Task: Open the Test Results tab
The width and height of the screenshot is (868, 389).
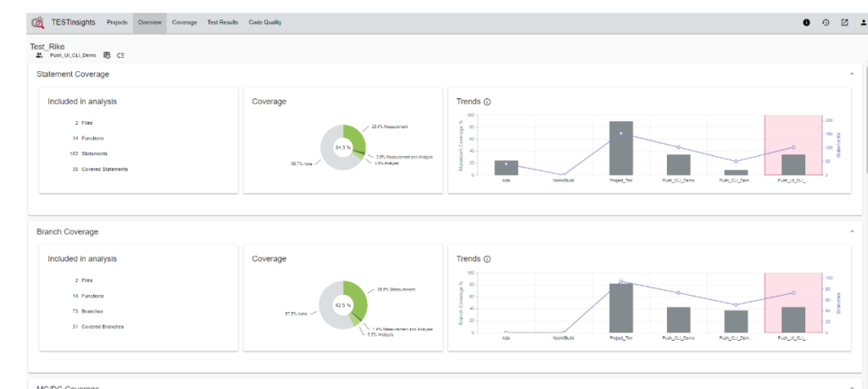Action: pyautogui.click(x=223, y=23)
